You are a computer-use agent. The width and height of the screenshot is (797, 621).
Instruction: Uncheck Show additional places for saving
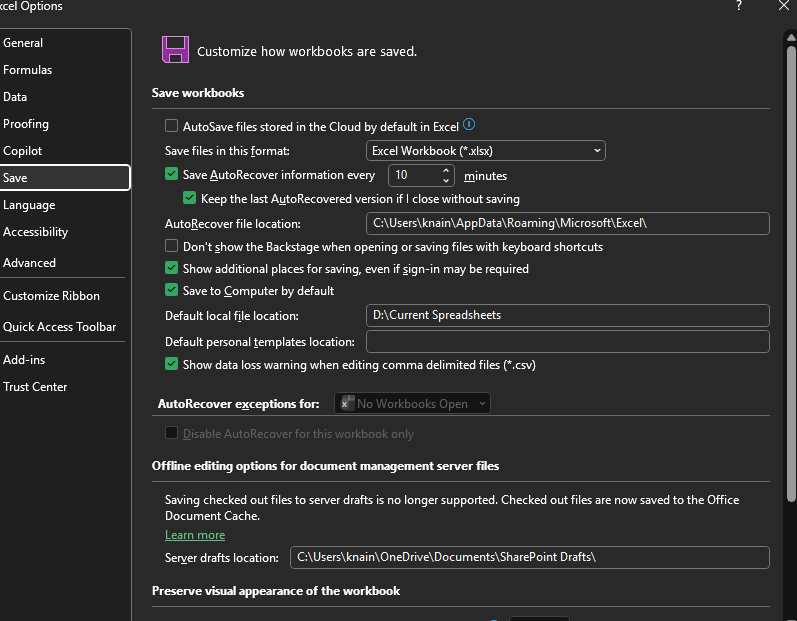pos(171,268)
